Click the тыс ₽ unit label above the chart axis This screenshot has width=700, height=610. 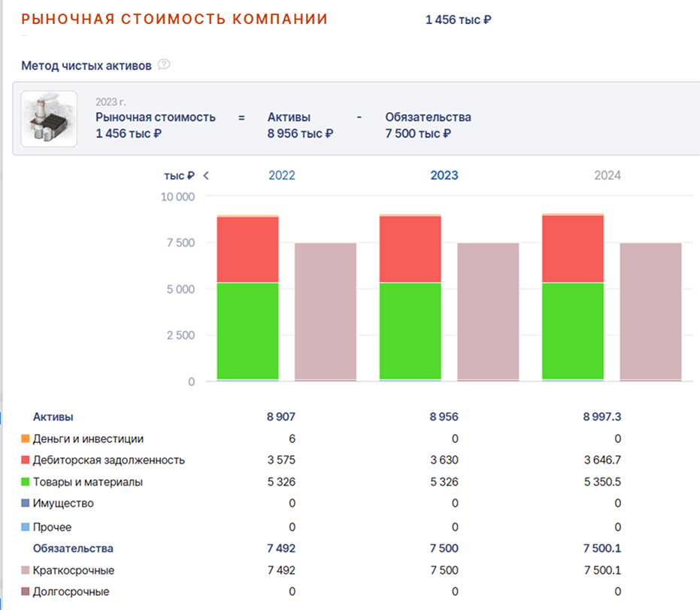(x=180, y=176)
